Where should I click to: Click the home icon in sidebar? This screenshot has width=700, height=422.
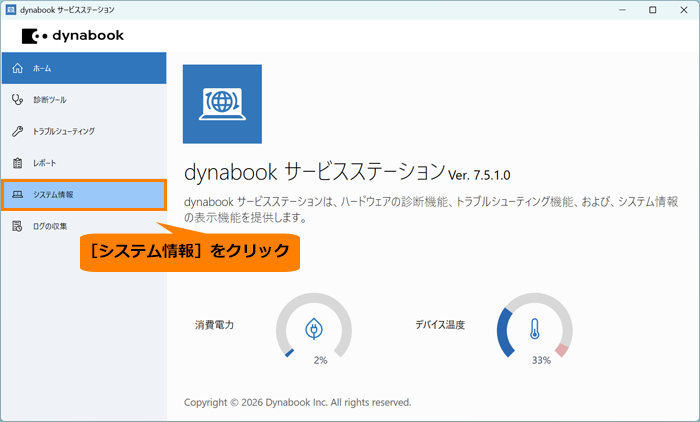coord(17,68)
